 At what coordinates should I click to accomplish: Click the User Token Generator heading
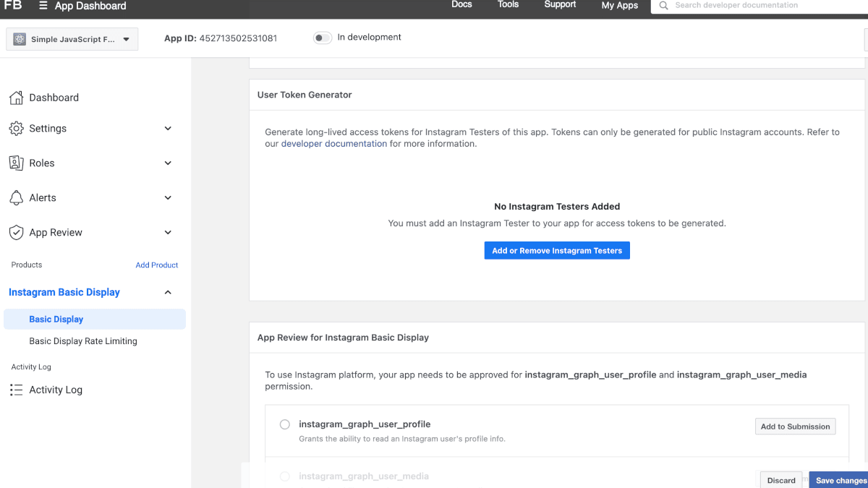[305, 95]
